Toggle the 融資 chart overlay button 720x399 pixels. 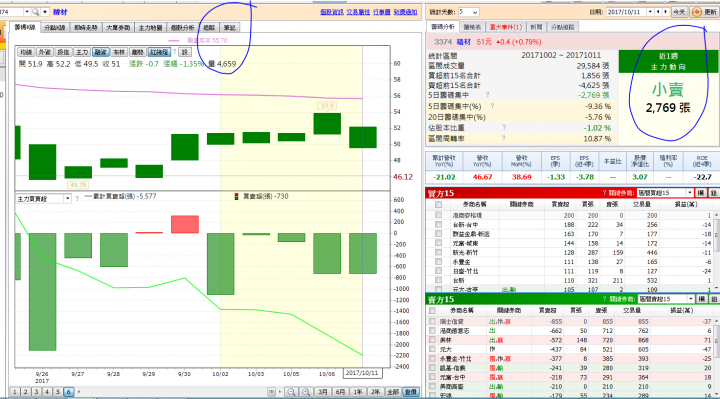point(100,52)
